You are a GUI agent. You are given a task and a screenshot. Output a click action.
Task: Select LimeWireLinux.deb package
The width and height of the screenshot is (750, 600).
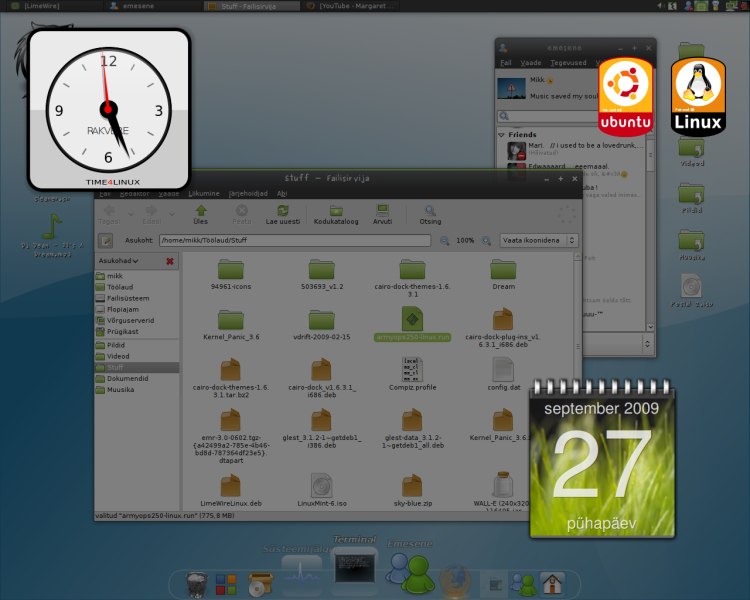tap(231, 489)
